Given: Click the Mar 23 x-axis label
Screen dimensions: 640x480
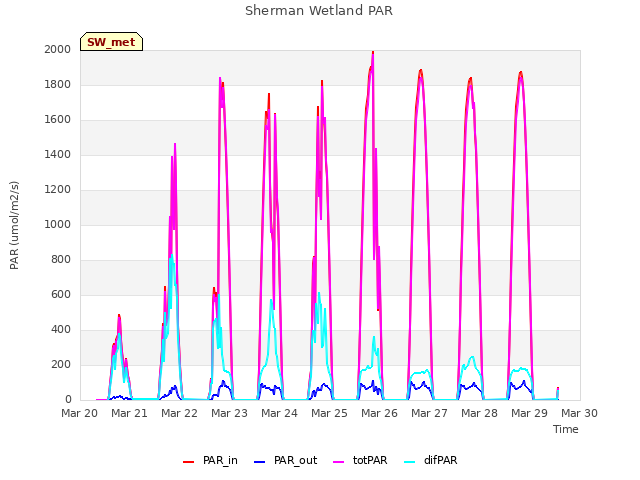Looking at the screenshot, I should 229,413.
